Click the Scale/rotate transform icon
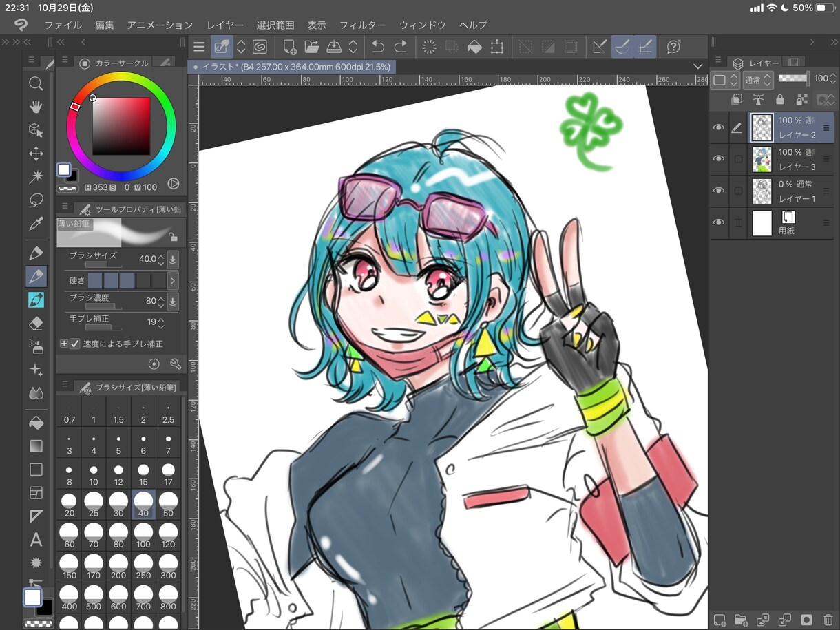The width and height of the screenshot is (840, 630). pyautogui.click(x=496, y=47)
